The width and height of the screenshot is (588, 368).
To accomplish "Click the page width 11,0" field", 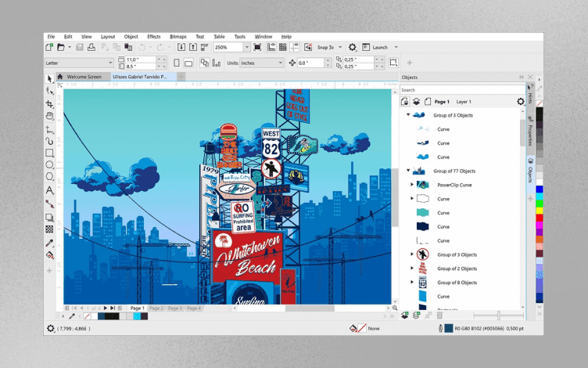I will point(140,60).
